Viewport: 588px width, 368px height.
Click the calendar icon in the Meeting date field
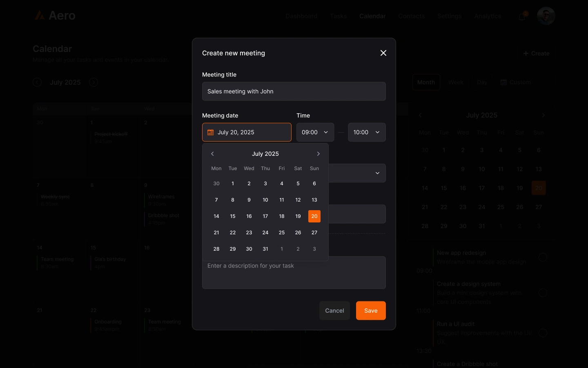(x=211, y=132)
